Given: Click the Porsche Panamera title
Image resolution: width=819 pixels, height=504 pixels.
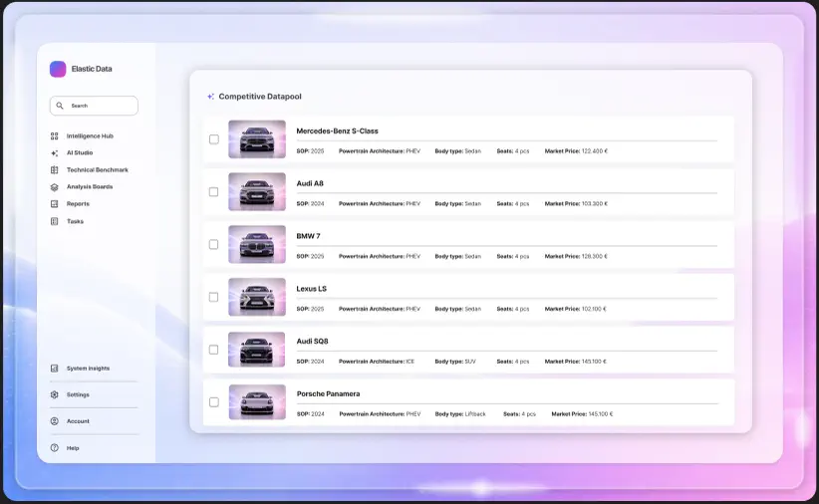Looking at the screenshot, I should coord(328,393).
